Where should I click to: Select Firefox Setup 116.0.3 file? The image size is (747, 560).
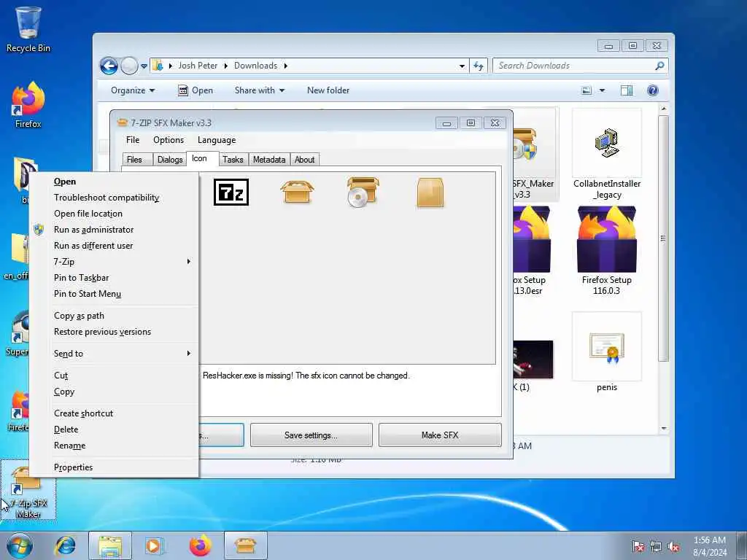point(607,251)
